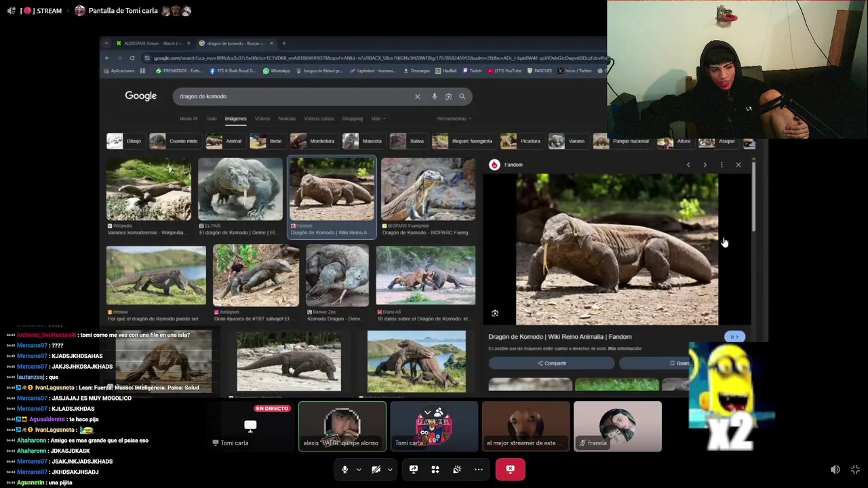Switch to Videos cortos tab

[319, 119]
